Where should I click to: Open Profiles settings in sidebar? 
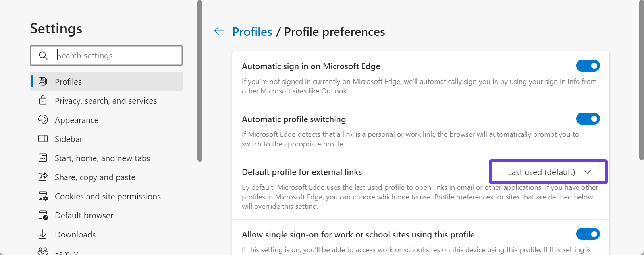[x=106, y=81]
